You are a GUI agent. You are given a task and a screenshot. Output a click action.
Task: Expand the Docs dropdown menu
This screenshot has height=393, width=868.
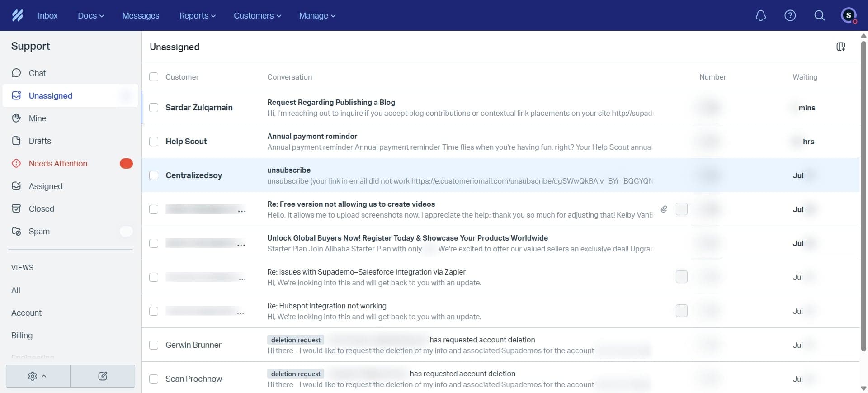click(x=90, y=16)
